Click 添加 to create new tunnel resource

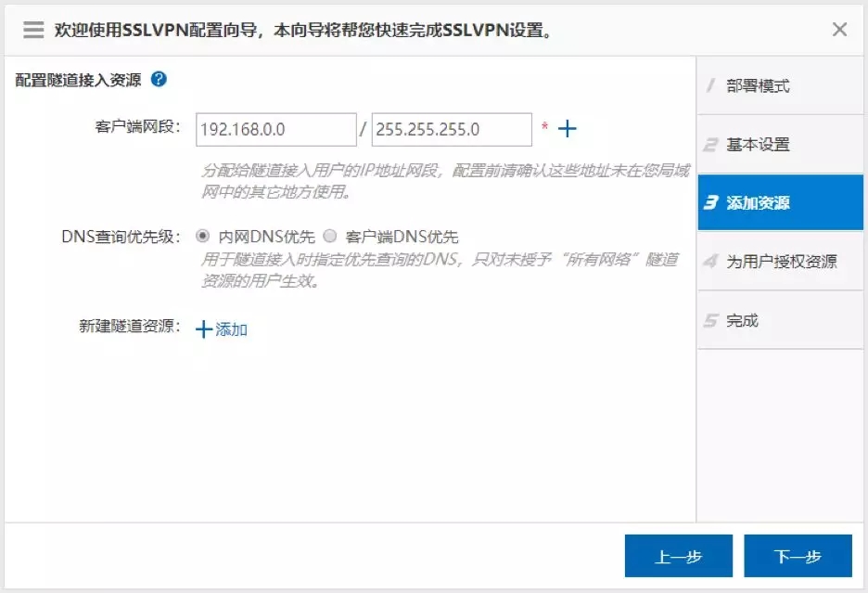(222, 329)
